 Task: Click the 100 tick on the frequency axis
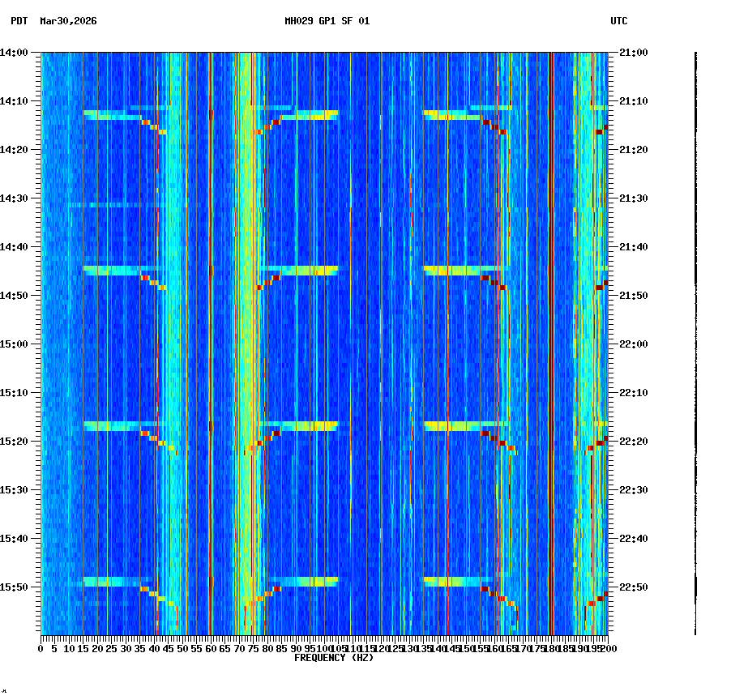pyautogui.click(x=324, y=648)
